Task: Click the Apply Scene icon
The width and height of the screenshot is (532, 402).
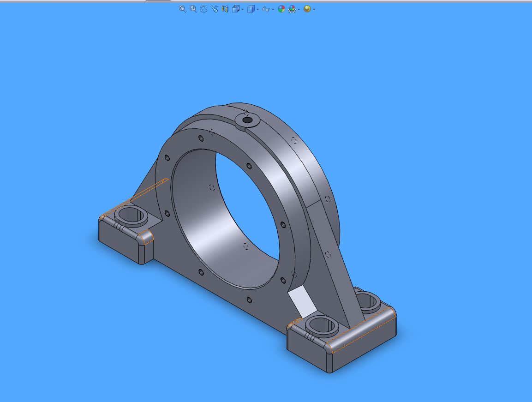Action: click(x=292, y=9)
